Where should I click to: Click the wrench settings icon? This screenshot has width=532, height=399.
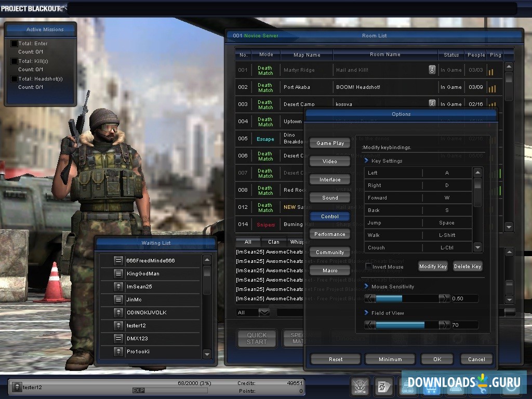[478, 387]
